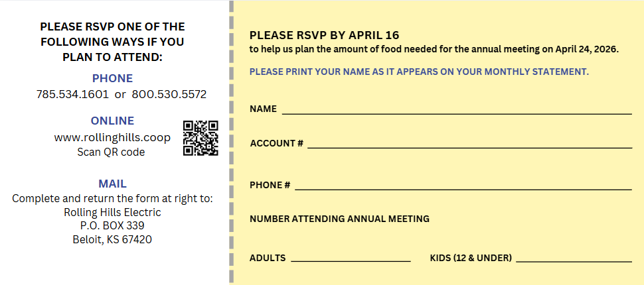644x285 pixels.
Task: Click the blue PLEASE PRINT YOUR NAME instruction
Action: [420, 72]
